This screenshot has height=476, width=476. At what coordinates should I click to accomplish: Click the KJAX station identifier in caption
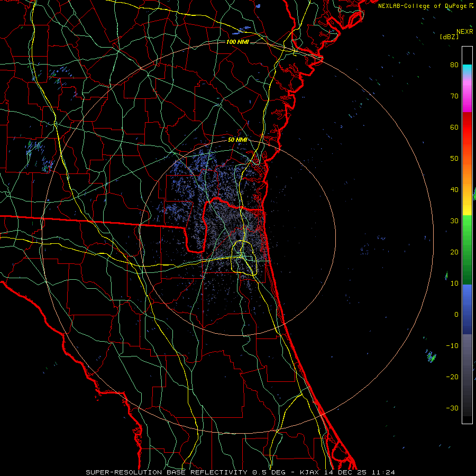pyautogui.click(x=310, y=472)
